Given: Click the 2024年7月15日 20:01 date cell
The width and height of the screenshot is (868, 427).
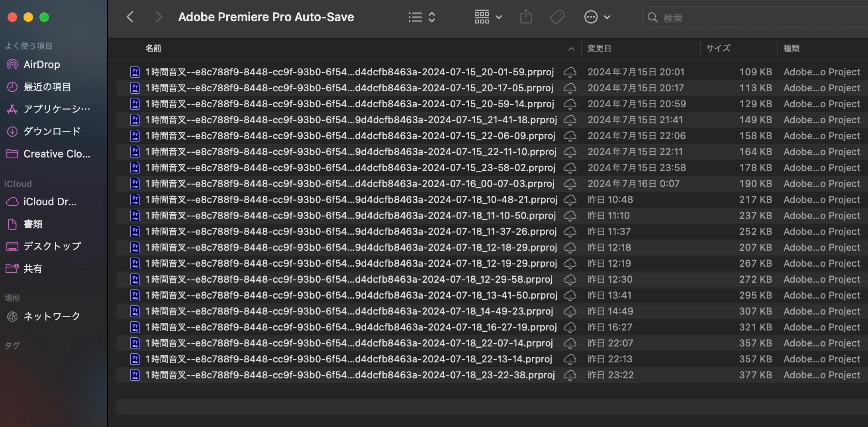Looking at the screenshot, I should click(x=636, y=72).
